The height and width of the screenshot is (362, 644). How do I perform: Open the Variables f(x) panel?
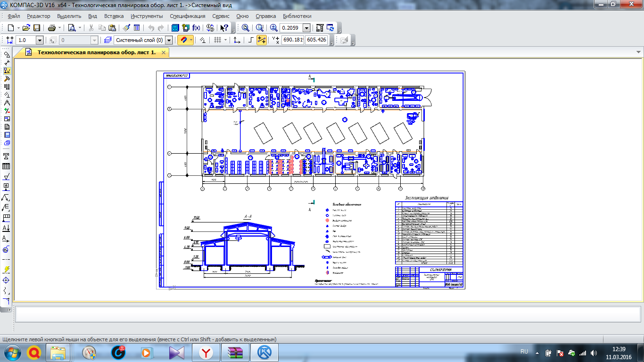(x=196, y=28)
